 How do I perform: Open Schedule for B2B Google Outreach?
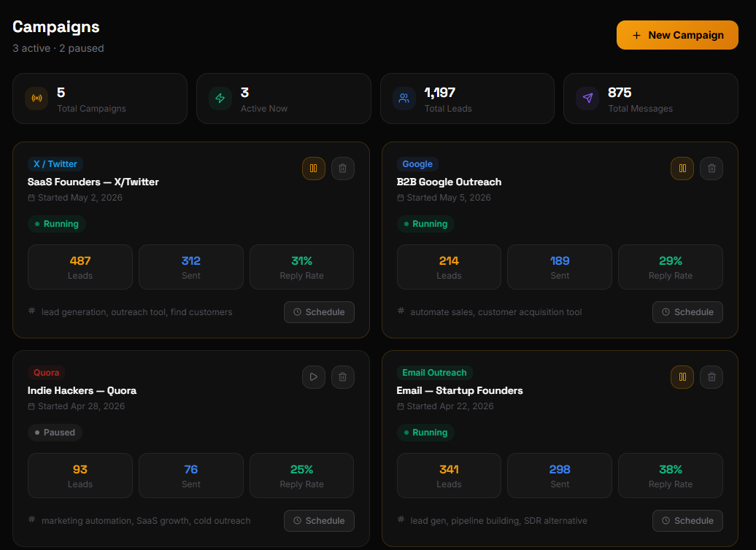687,312
